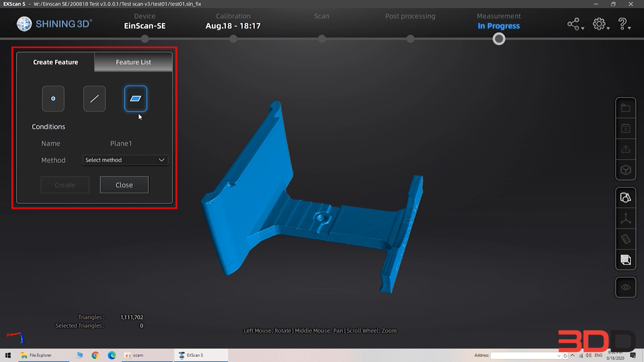The image size is (644, 362).
Task: Click the coordinate axis alignment icon
Action: [626, 219]
